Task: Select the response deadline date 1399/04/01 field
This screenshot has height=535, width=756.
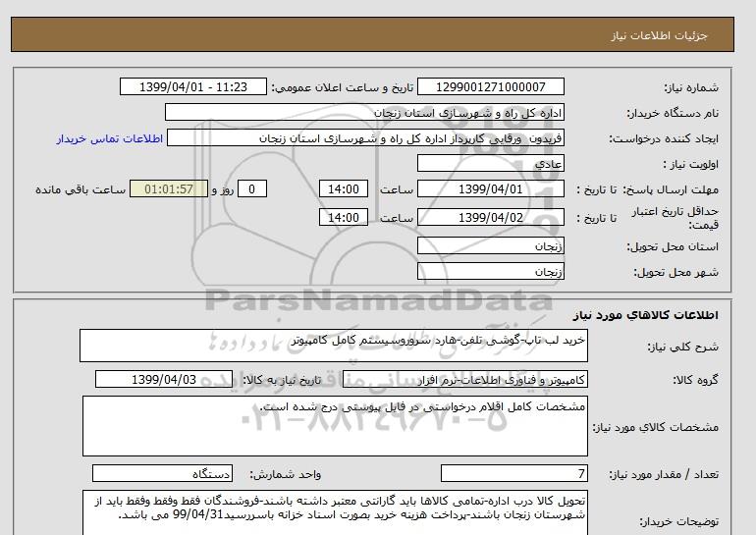Action: point(490,188)
